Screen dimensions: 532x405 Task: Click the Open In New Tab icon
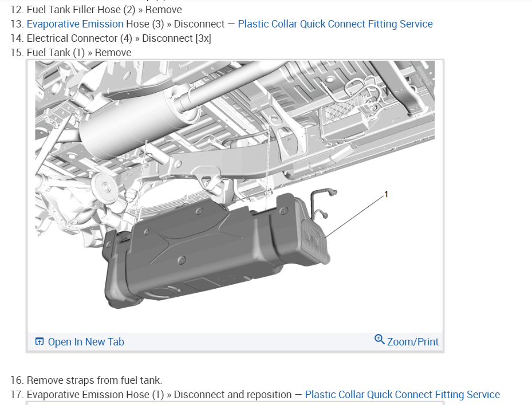(x=40, y=341)
